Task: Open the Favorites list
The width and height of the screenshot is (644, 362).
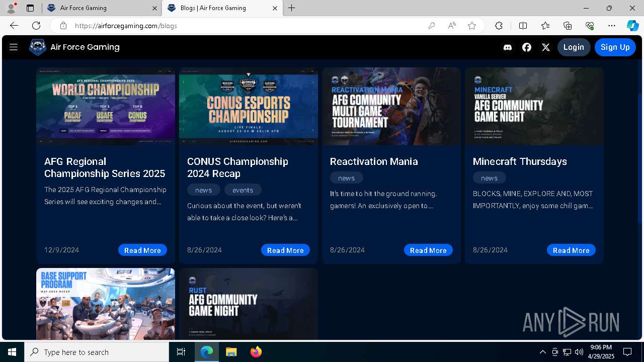Action: coord(545,26)
